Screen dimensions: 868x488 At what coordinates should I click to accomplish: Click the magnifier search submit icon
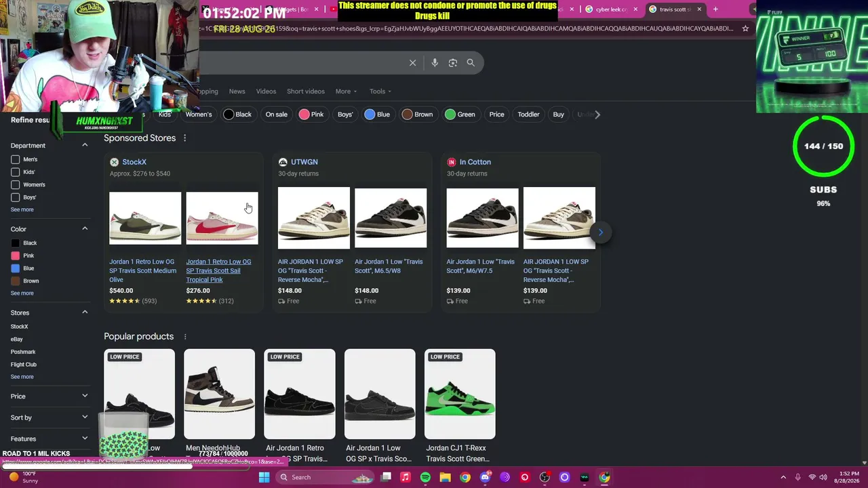click(471, 63)
